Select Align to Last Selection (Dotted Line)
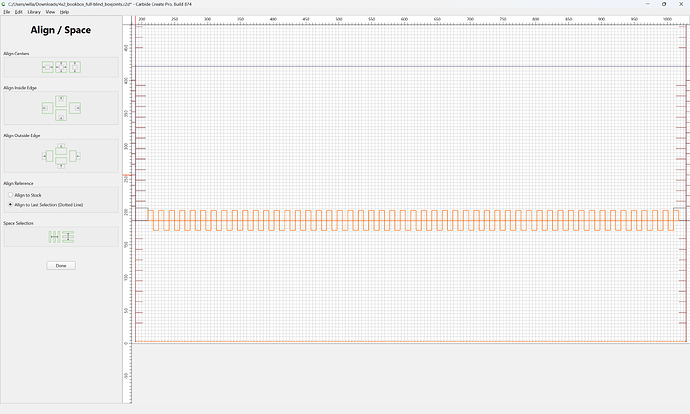This screenshot has width=690, height=414. tap(46, 205)
